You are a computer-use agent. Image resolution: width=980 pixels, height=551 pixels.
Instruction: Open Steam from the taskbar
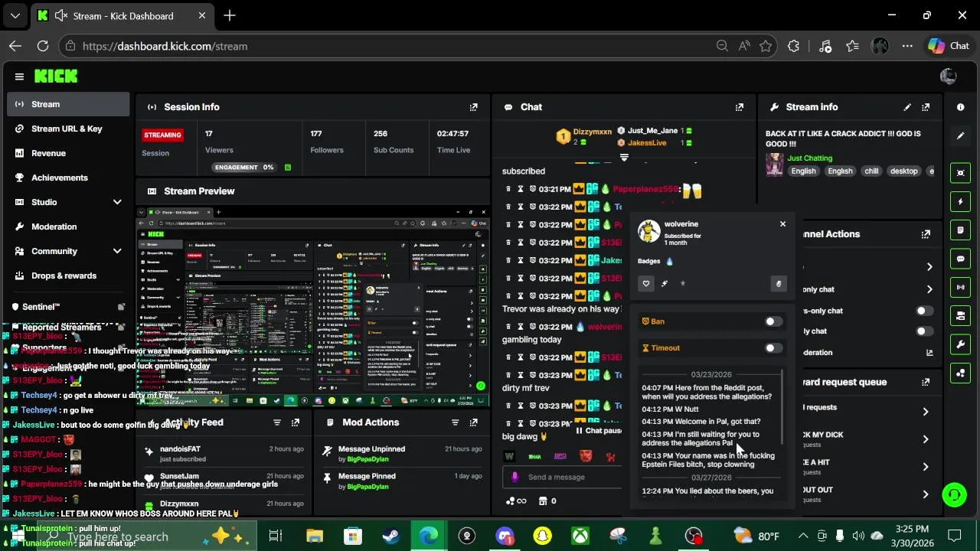click(391, 536)
